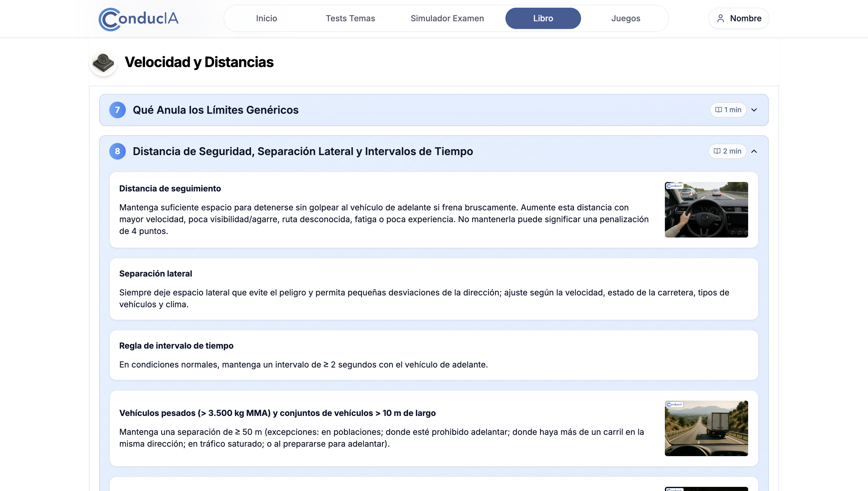Screen dimensions: 868x491
Task: Expand section 7 with the down chevron
Action: point(754,110)
